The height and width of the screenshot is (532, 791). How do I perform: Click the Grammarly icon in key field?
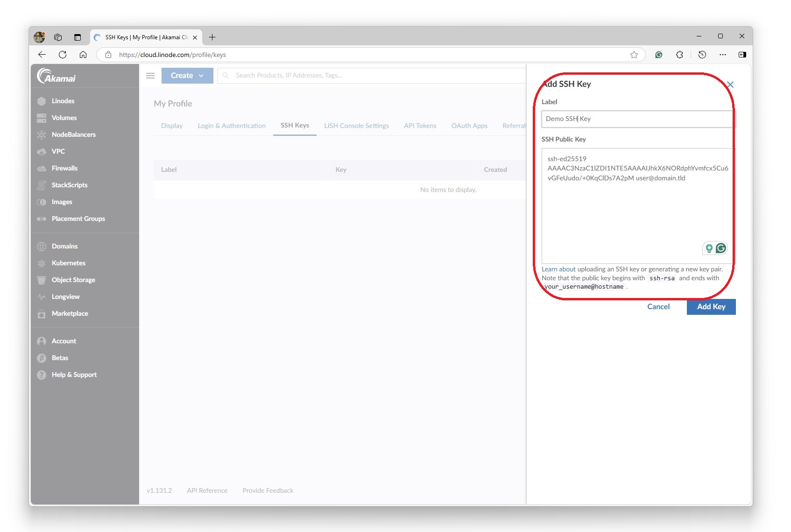coord(721,248)
